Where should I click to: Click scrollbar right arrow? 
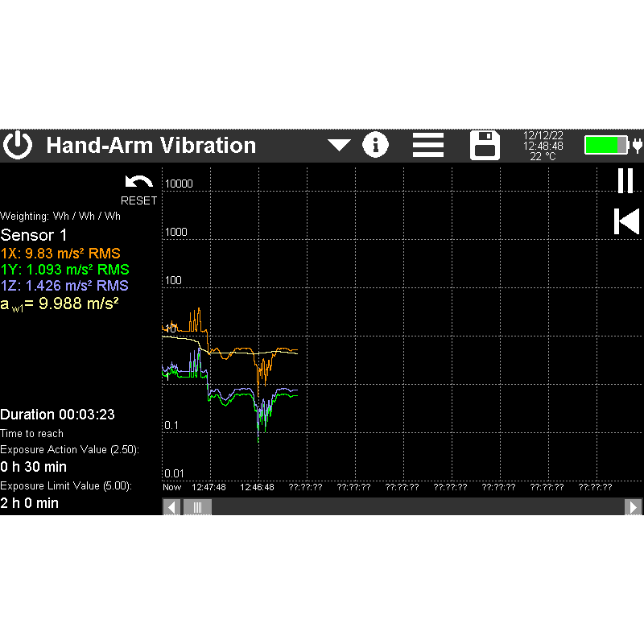coord(634,507)
